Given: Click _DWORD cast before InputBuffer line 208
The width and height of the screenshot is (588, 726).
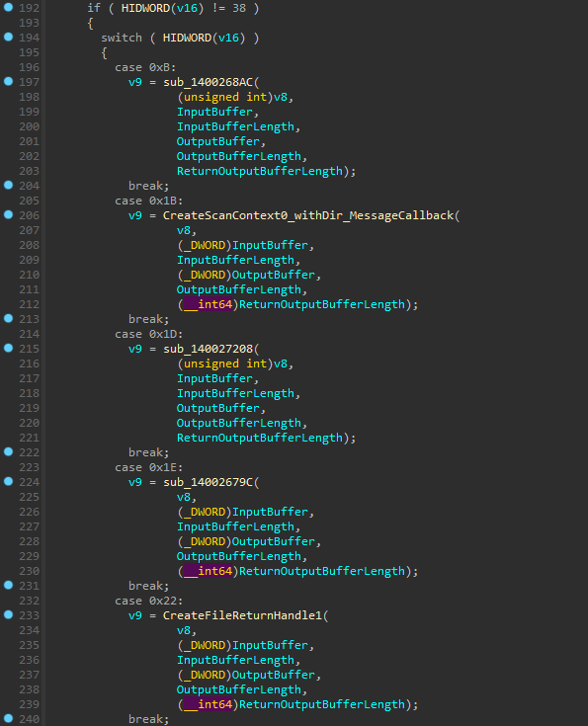Looking at the screenshot, I should click(205, 245).
